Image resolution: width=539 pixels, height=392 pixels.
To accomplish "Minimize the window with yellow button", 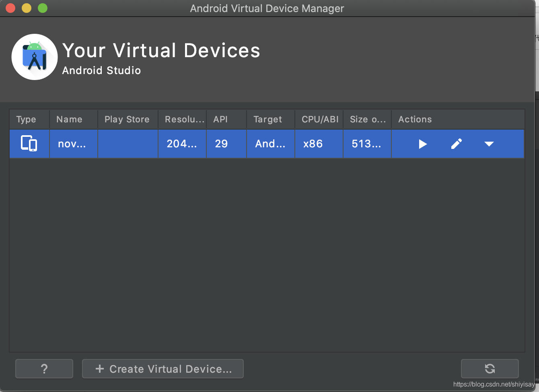I will pos(27,8).
